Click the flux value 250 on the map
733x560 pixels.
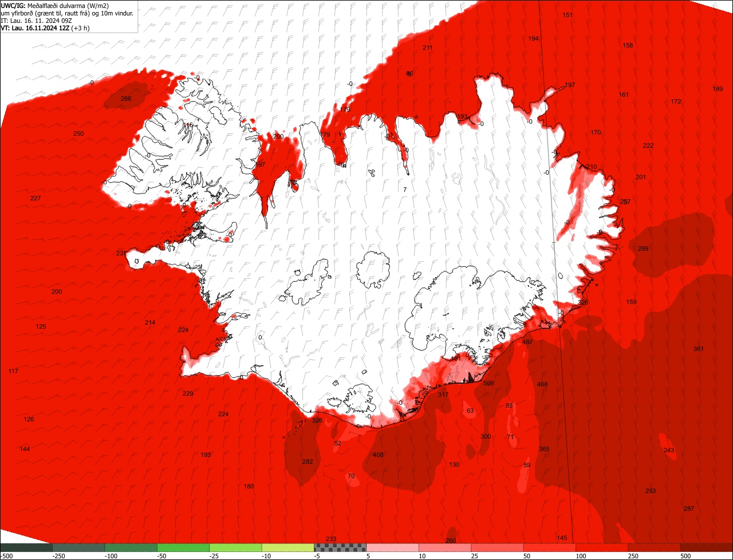click(78, 133)
